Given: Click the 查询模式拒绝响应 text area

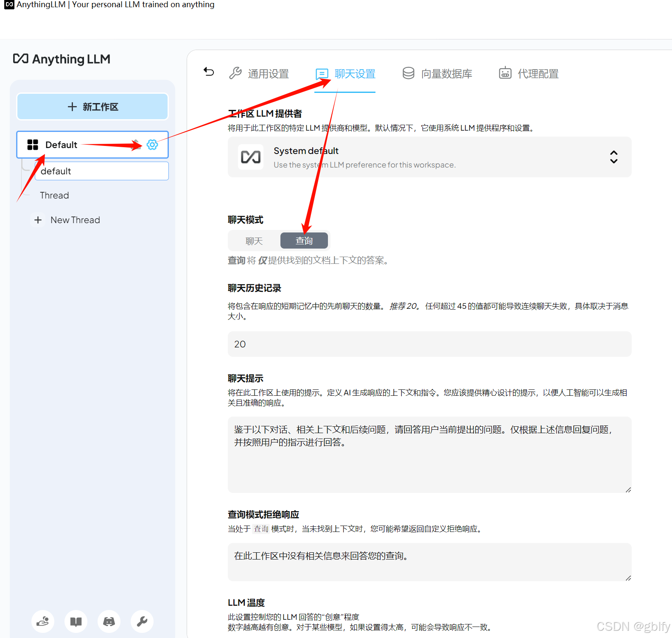Looking at the screenshot, I should pyautogui.click(x=429, y=562).
